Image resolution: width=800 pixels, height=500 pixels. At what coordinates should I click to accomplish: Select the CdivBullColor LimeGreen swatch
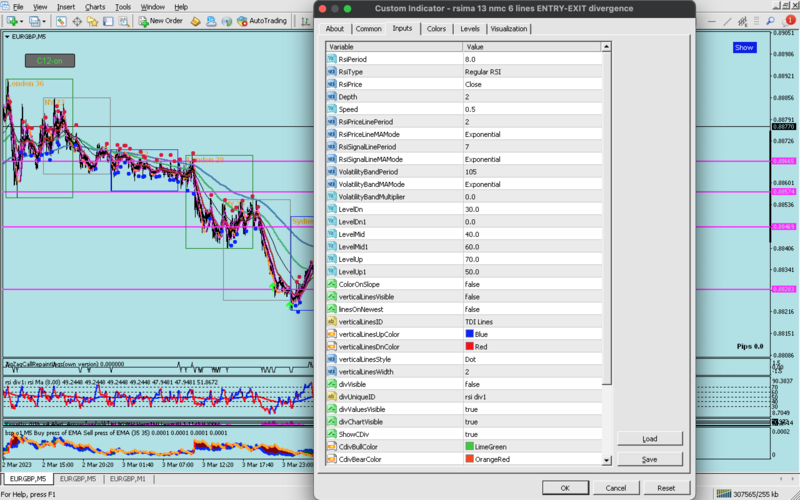pos(471,447)
